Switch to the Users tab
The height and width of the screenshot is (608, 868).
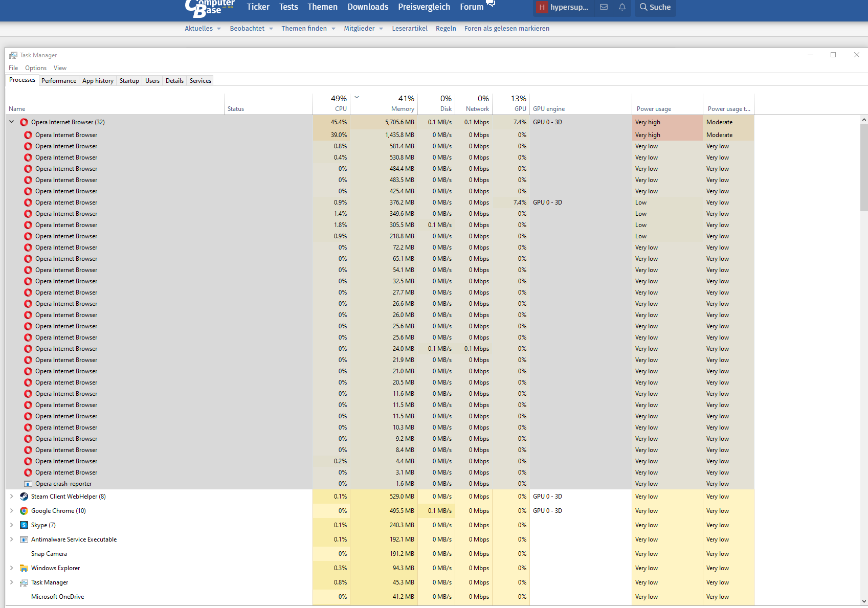(152, 81)
